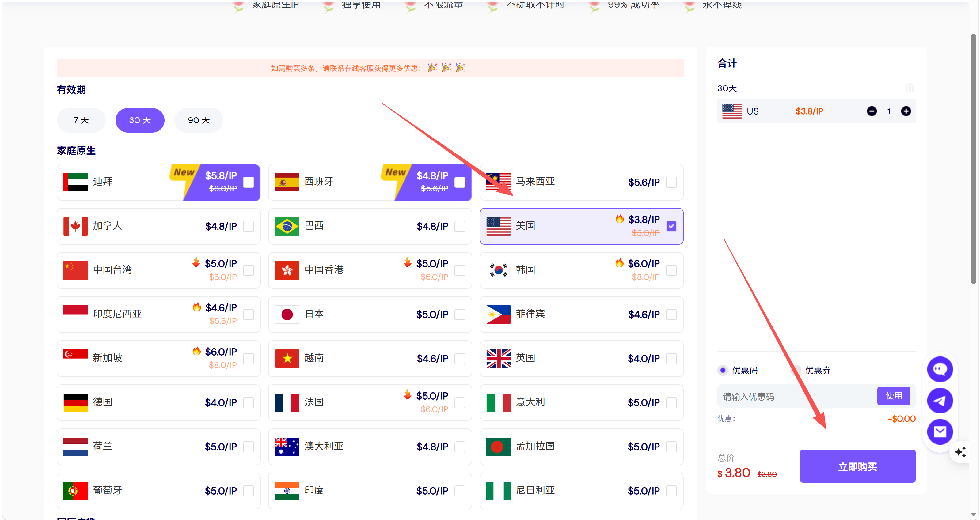Image resolution: width=980 pixels, height=520 pixels.
Task: Click the trash icon beside 30天
Action: (909, 88)
